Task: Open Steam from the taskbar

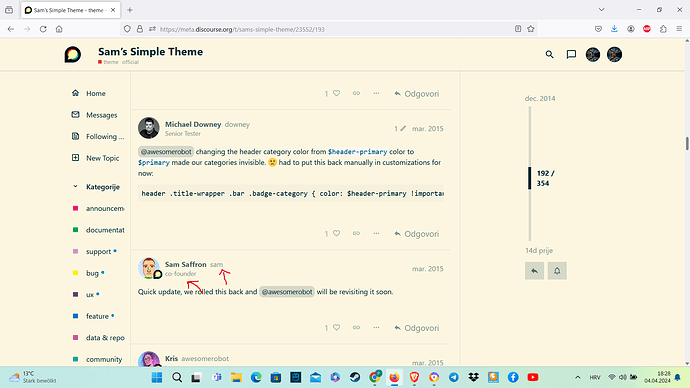Action: [x=355, y=377]
